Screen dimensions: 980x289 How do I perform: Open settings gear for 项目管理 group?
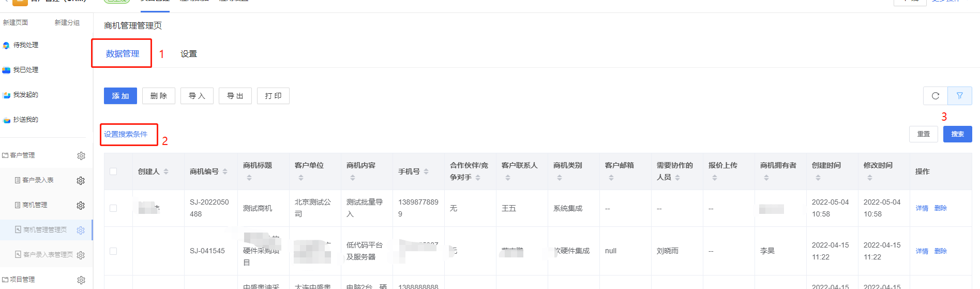point(81,280)
